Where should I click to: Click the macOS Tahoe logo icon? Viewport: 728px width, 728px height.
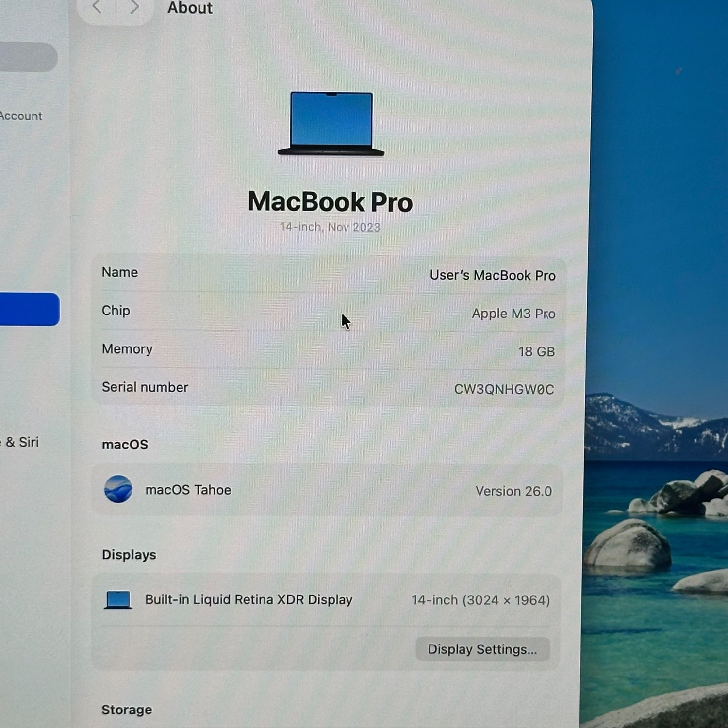click(118, 489)
